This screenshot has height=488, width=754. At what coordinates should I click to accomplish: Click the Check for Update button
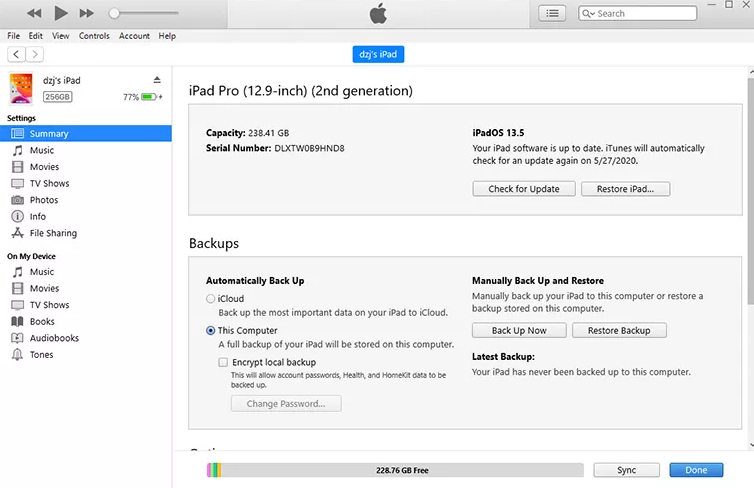point(523,189)
